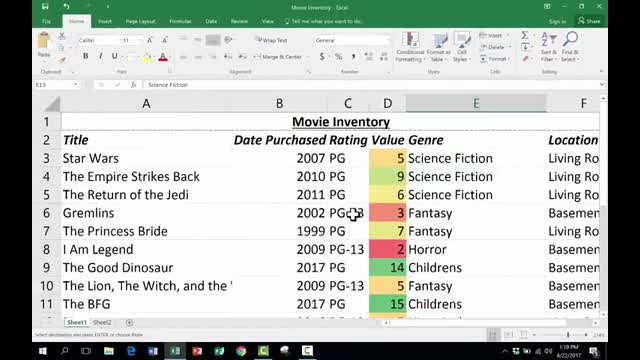Add a new sheet with plus icon
Screen dimensions: 640x360
pyautogui.click(x=129, y=322)
